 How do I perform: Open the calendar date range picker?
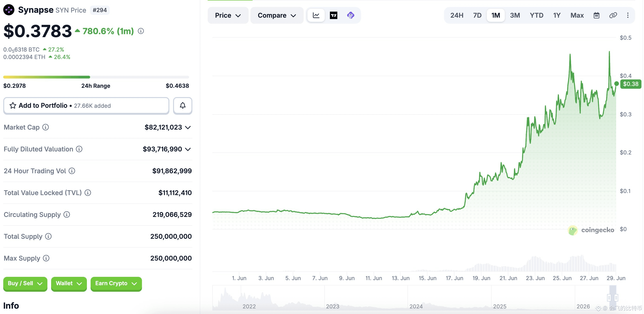point(597,15)
